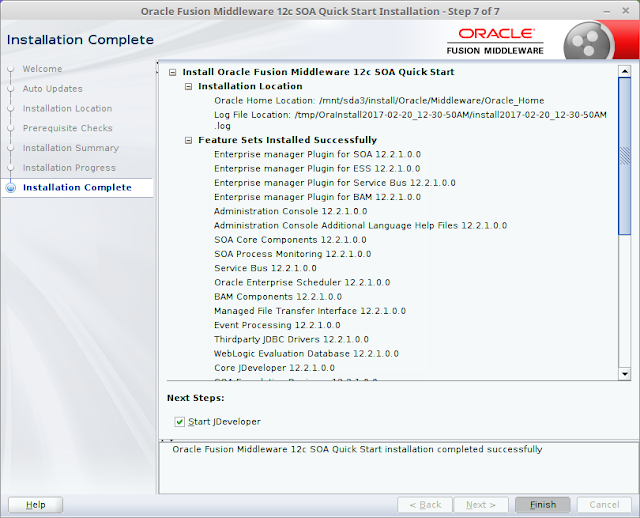The image size is (640, 518).
Task: Click the scroll up arrow
Action: pyautogui.click(x=624, y=71)
